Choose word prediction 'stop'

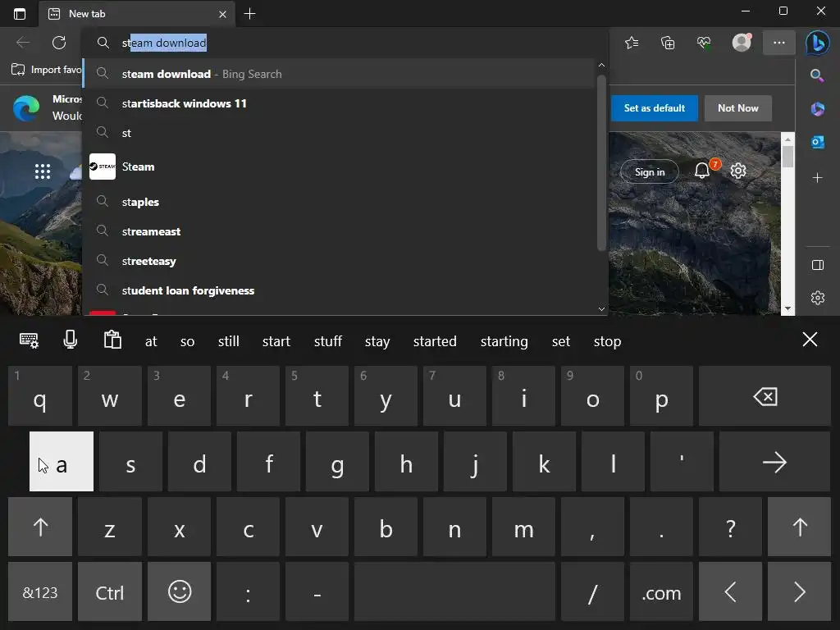click(x=607, y=341)
